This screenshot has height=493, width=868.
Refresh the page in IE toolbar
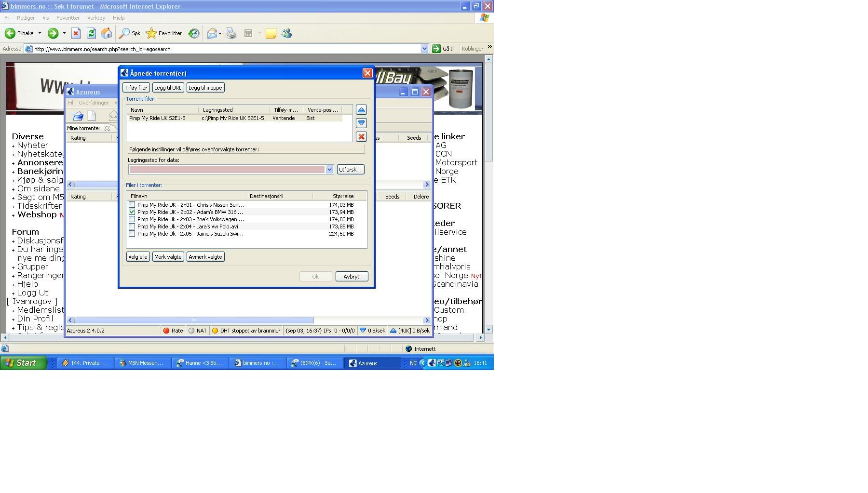click(91, 33)
